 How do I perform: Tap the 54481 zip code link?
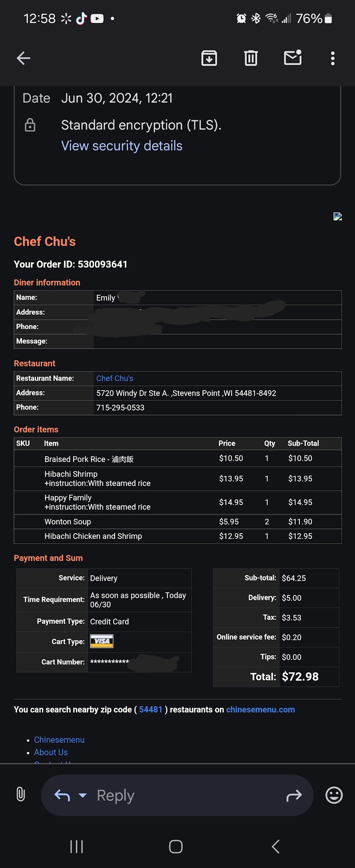pyautogui.click(x=151, y=709)
